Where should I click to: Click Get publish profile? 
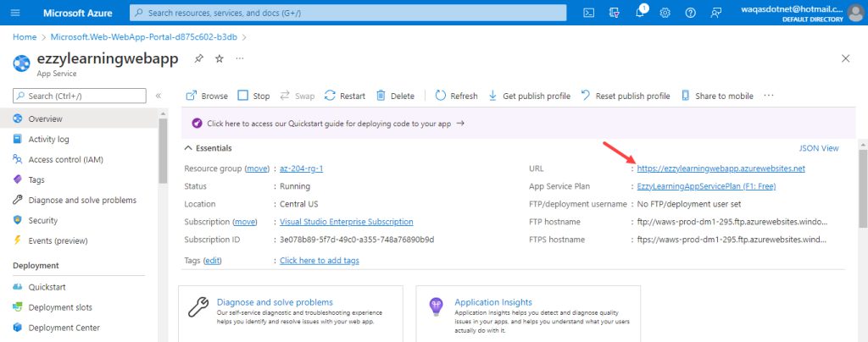[x=529, y=96]
